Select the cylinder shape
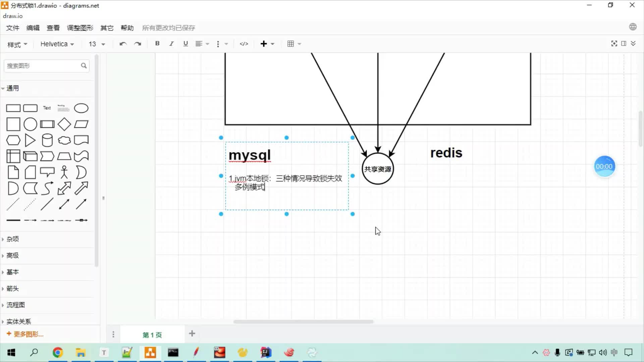Viewport: 644px width, 362px height. click(47, 140)
